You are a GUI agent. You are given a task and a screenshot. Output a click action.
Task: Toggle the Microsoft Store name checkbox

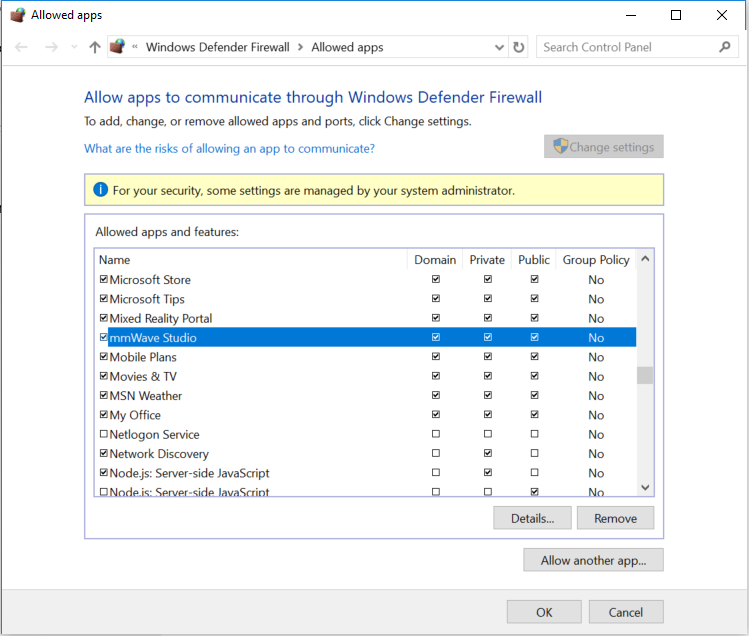point(104,279)
